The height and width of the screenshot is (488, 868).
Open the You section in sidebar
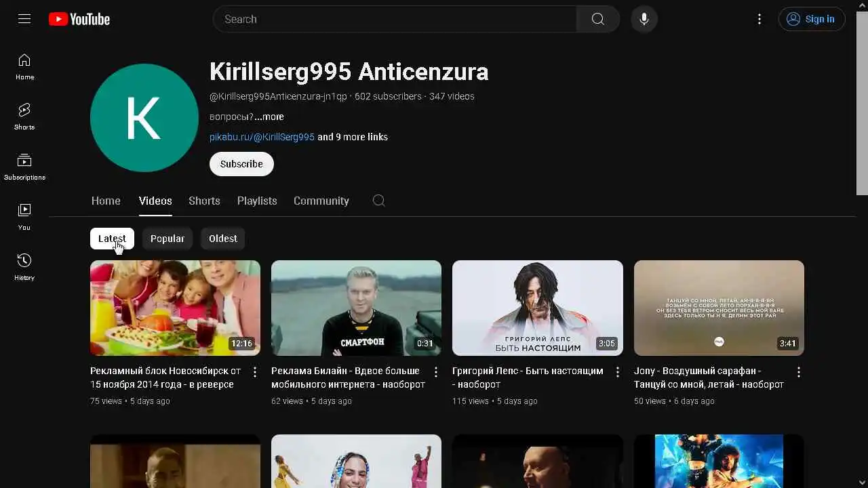point(24,217)
